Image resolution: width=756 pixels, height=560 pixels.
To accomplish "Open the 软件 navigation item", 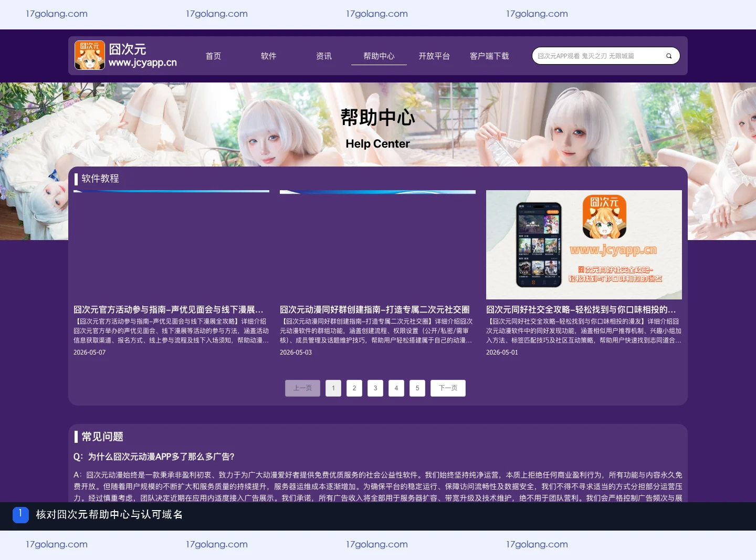I will (268, 56).
